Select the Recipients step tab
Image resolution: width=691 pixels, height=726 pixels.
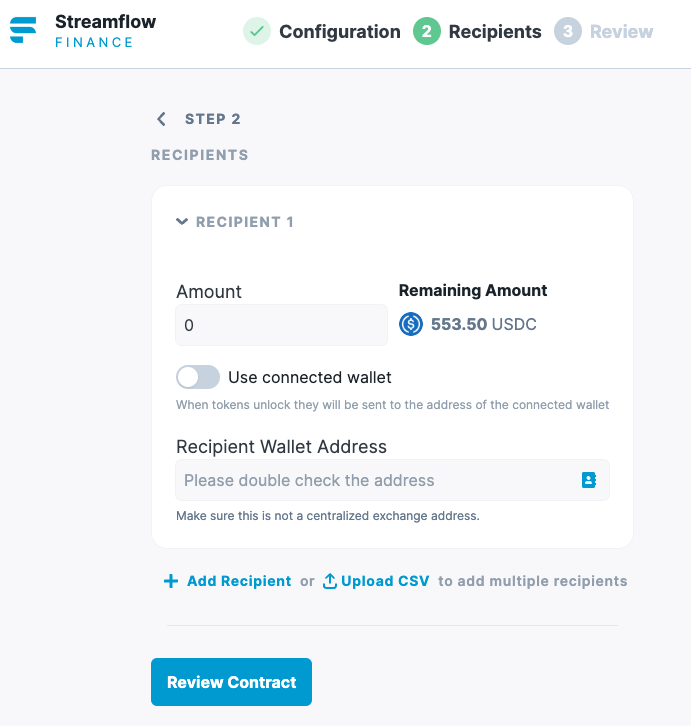(495, 31)
